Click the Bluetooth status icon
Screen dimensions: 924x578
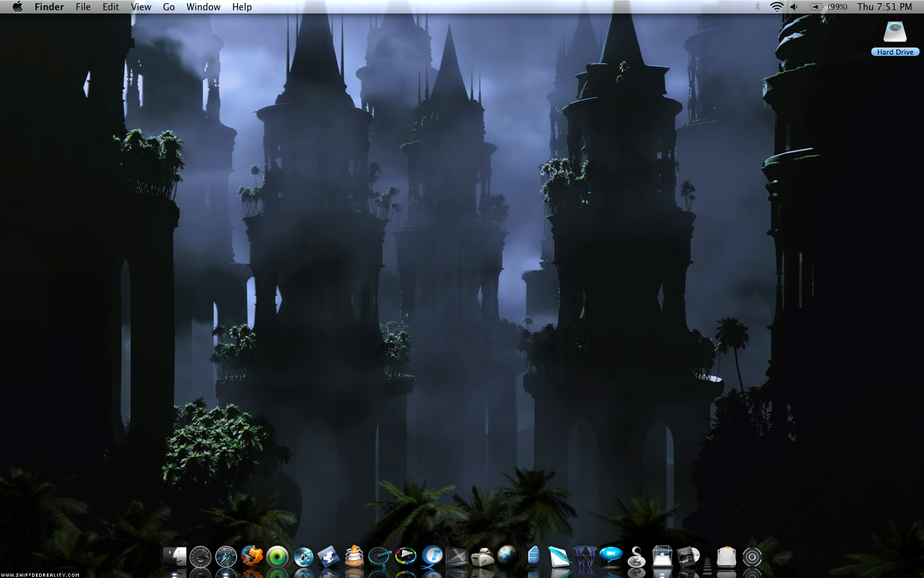pos(757,7)
